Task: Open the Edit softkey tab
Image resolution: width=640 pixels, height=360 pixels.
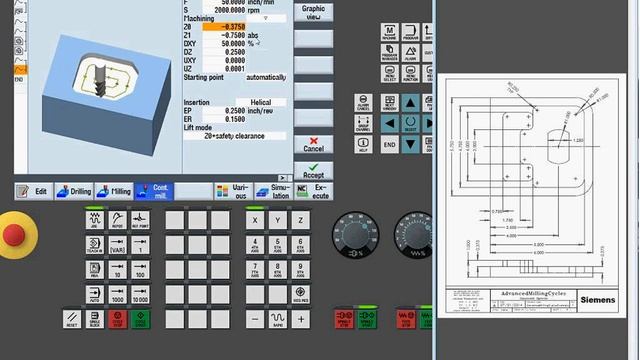Action: click(34, 191)
